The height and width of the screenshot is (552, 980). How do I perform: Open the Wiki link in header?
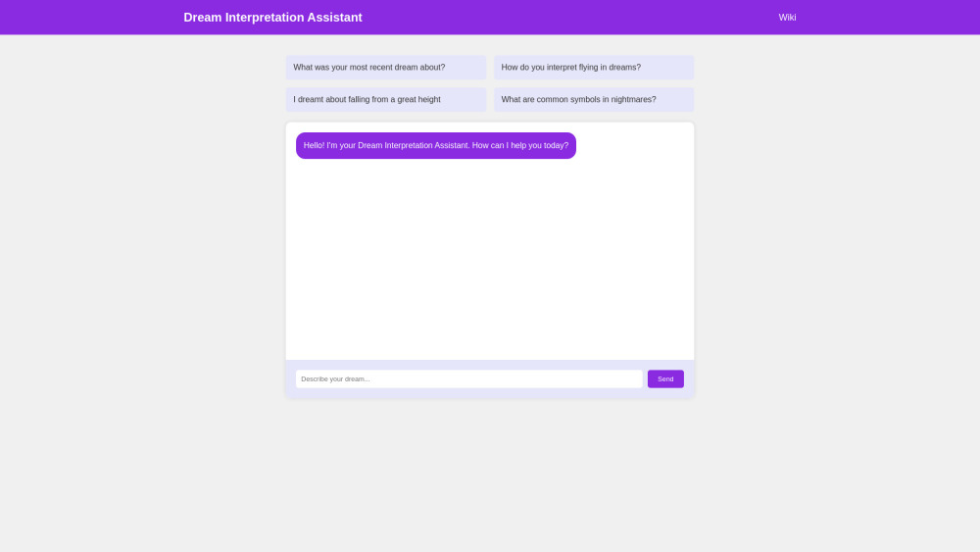[787, 18]
